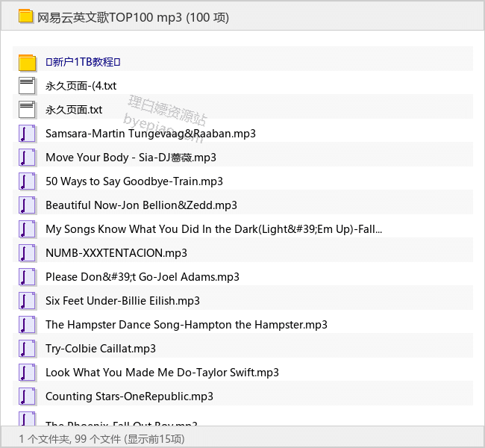Select Please Don't Go-Joel Adams.mp3 file name

pyautogui.click(x=143, y=277)
